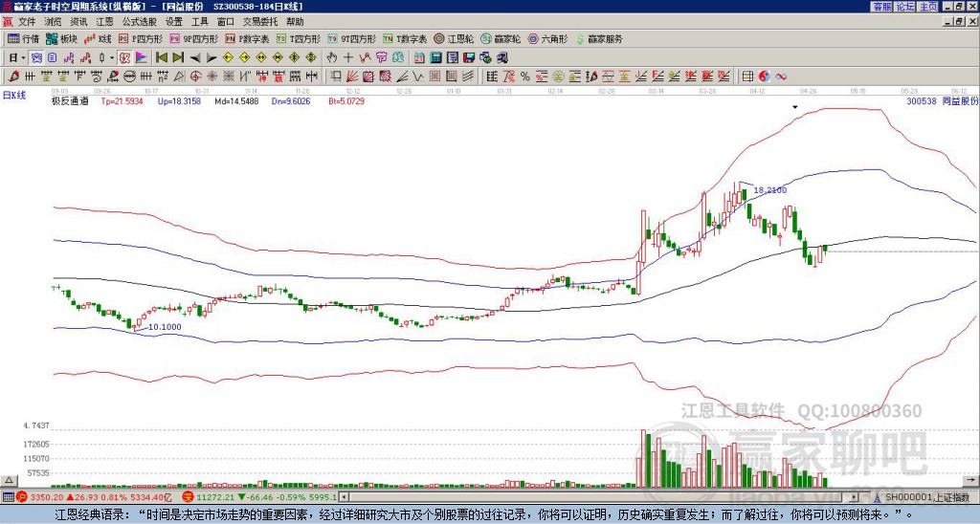Click the horizontal scrollbar track in status bar

coord(599,497)
